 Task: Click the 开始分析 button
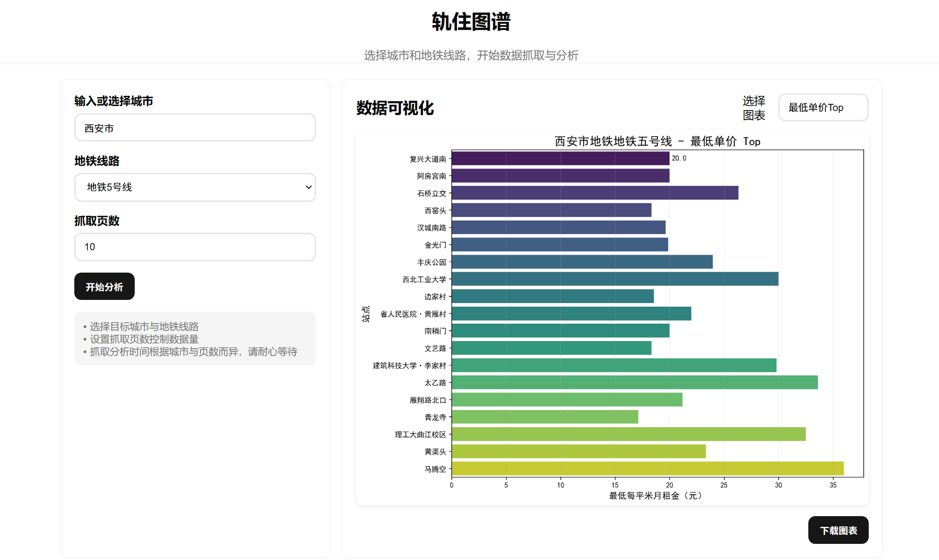tap(104, 286)
